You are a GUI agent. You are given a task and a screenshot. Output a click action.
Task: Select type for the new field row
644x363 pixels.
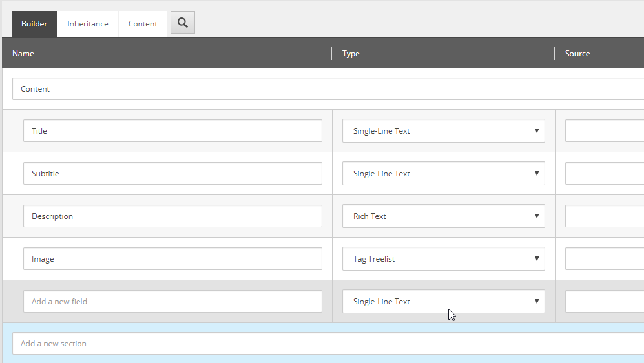(443, 302)
